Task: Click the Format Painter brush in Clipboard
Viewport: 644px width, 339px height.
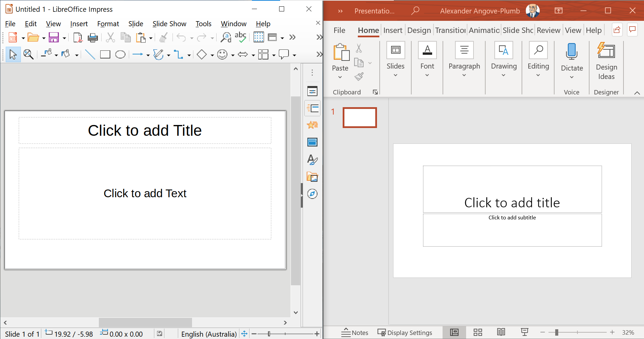Action: tap(359, 77)
